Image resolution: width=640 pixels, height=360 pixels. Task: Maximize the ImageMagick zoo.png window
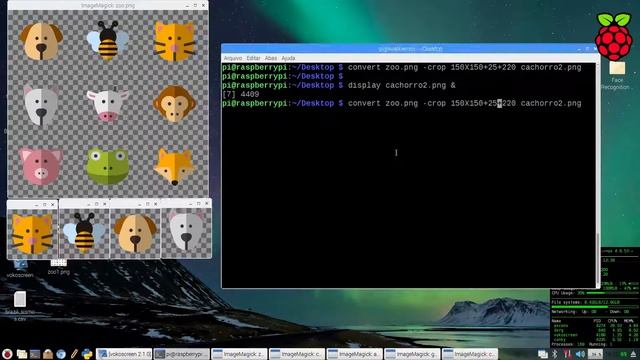click(x=195, y=5)
